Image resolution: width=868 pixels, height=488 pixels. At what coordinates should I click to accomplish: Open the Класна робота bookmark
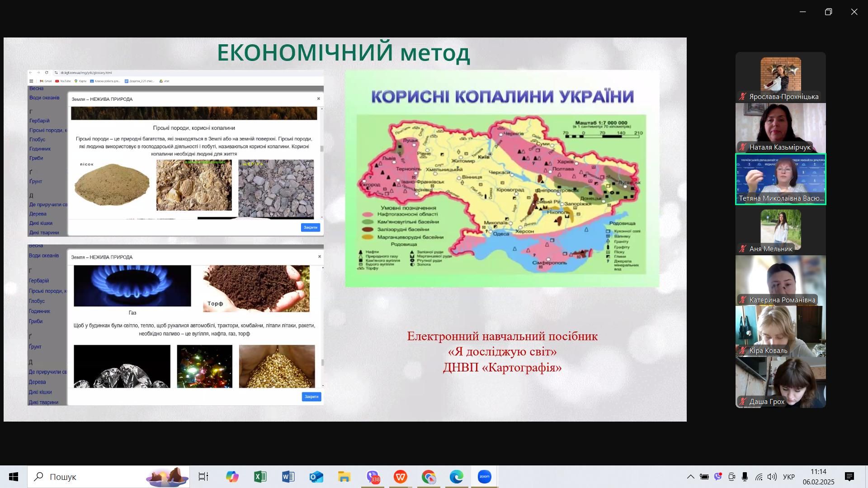(x=105, y=81)
